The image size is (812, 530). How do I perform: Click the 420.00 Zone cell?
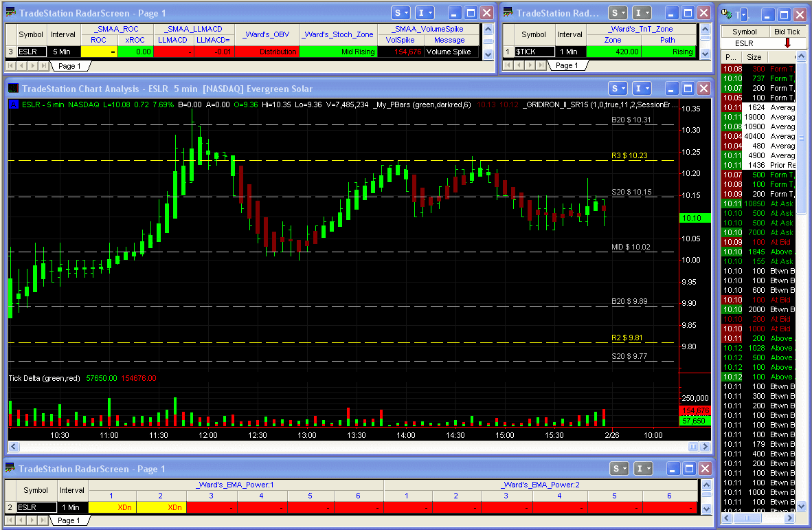coord(614,52)
